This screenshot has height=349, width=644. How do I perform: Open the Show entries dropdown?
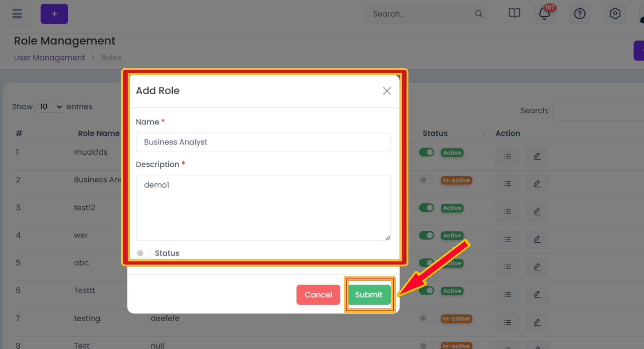(50, 107)
